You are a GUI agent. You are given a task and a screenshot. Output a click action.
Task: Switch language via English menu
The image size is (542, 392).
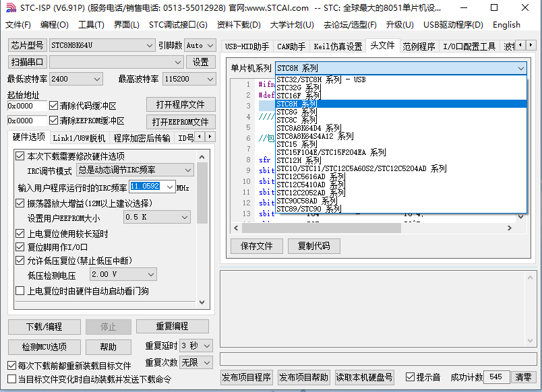(x=506, y=25)
